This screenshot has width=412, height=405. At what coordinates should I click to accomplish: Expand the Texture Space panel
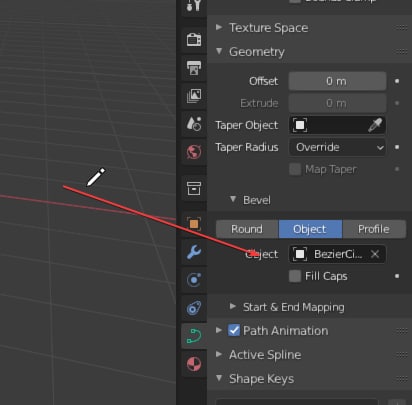tap(219, 27)
